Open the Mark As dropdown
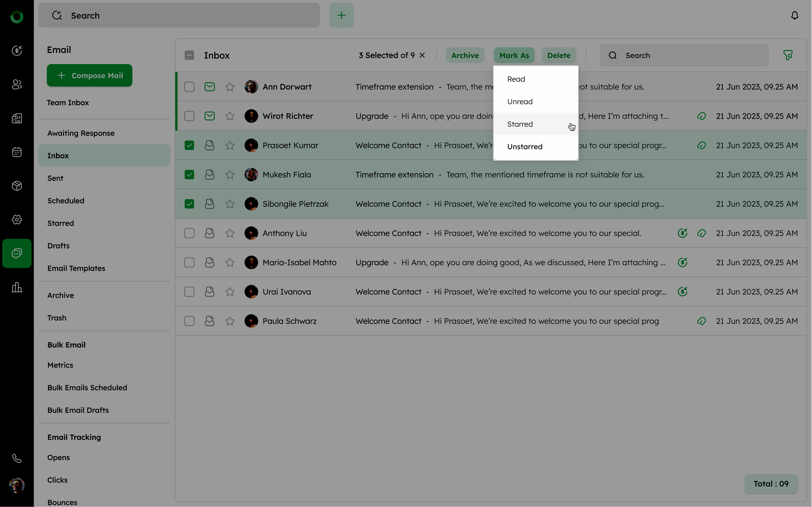 514,55
